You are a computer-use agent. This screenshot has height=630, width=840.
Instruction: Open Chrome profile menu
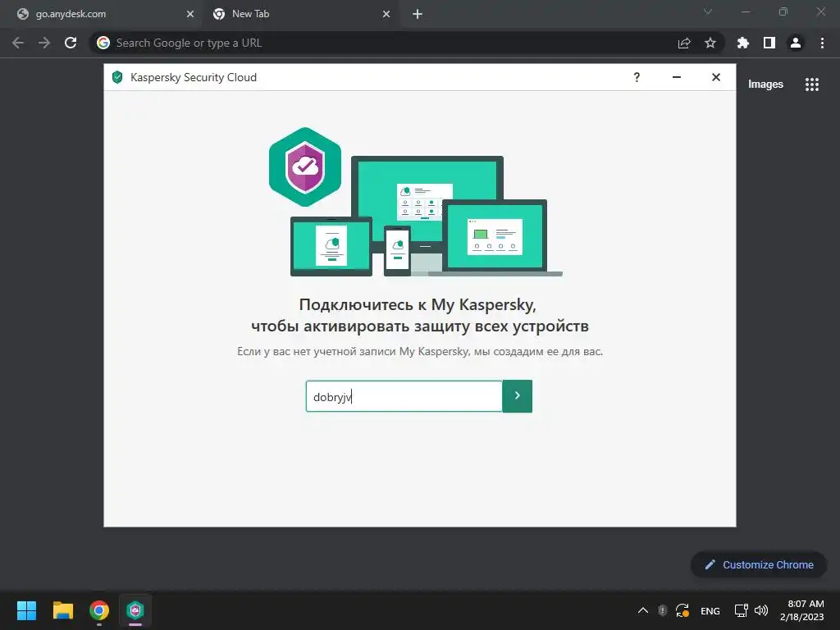[796, 43]
